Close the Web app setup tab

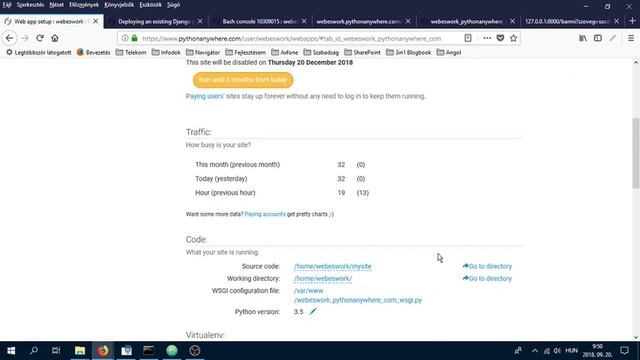click(x=96, y=21)
